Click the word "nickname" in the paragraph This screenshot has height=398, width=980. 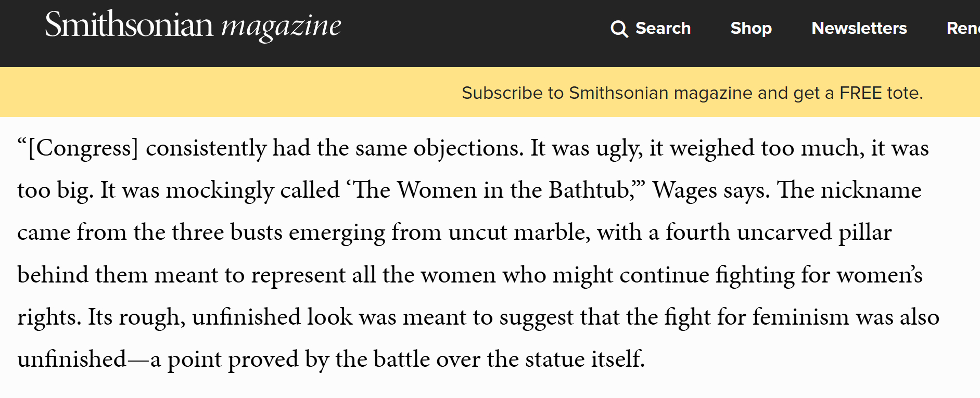(871, 190)
